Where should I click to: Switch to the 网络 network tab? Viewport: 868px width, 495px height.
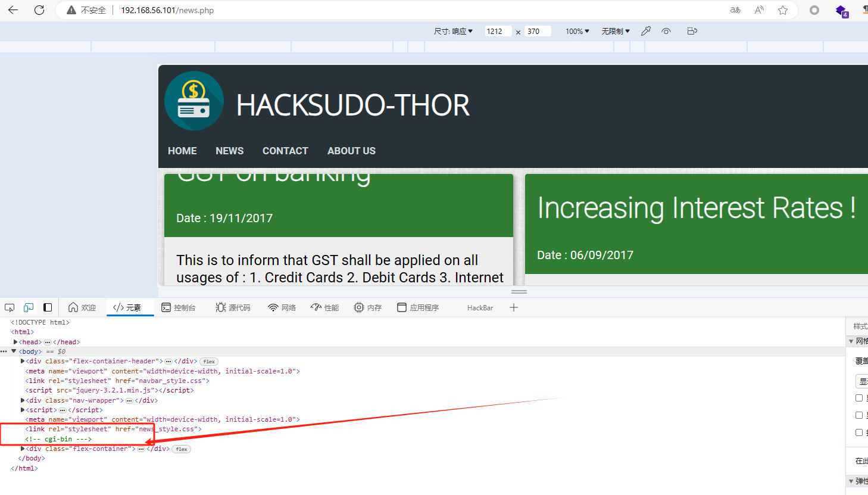282,307
